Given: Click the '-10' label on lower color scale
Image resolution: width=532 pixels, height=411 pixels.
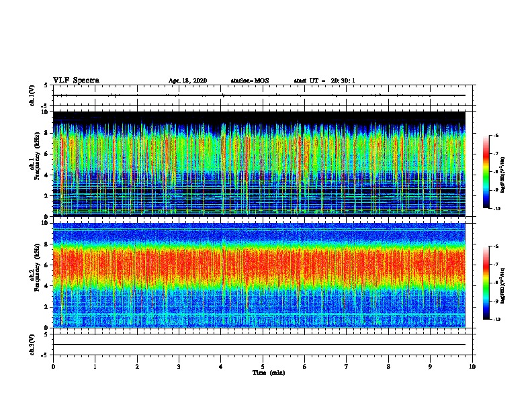Looking at the screenshot, I should pyautogui.click(x=496, y=319).
